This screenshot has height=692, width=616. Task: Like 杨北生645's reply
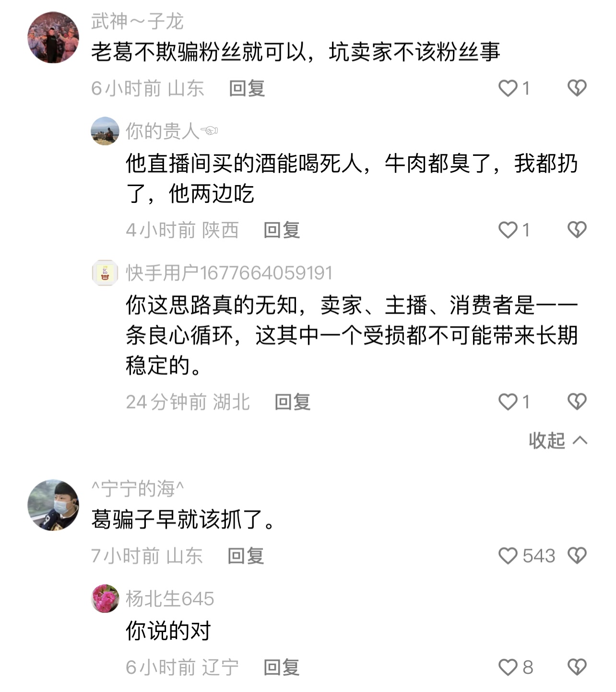[x=508, y=667]
